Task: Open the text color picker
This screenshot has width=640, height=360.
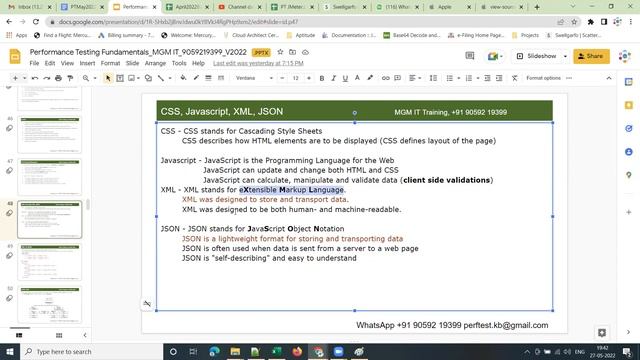Action: (357, 78)
